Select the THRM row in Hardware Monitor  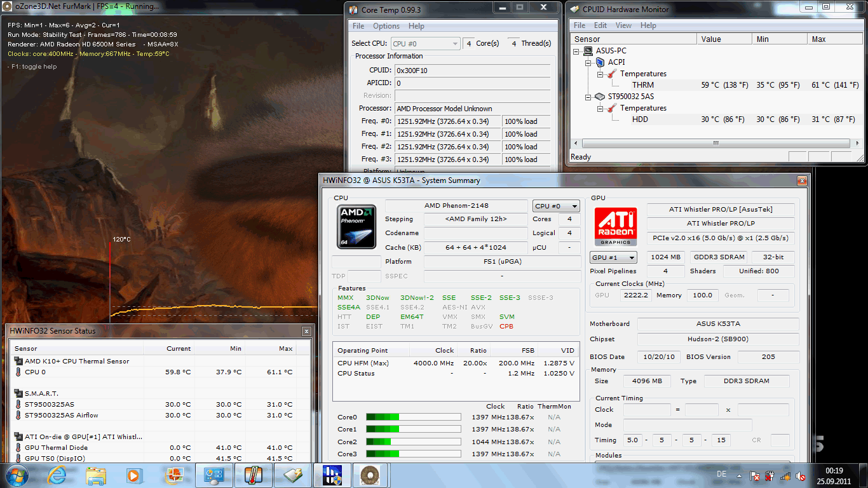coord(716,85)
